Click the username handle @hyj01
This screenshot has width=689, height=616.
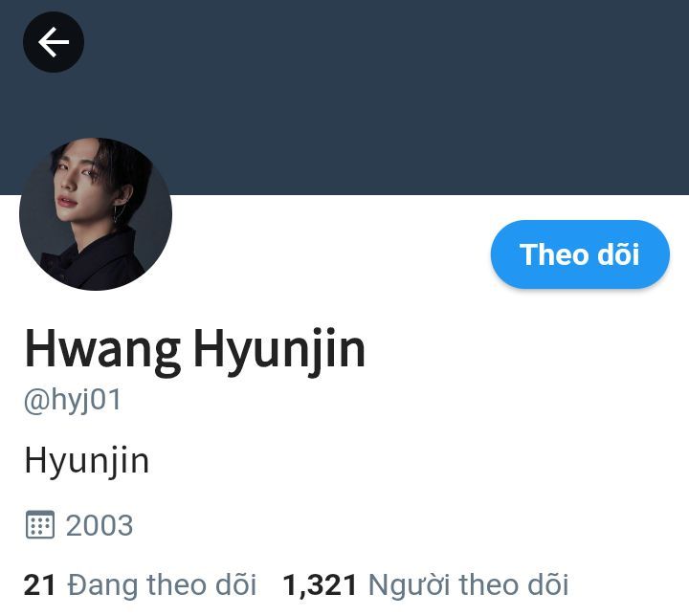pos(73,400)
